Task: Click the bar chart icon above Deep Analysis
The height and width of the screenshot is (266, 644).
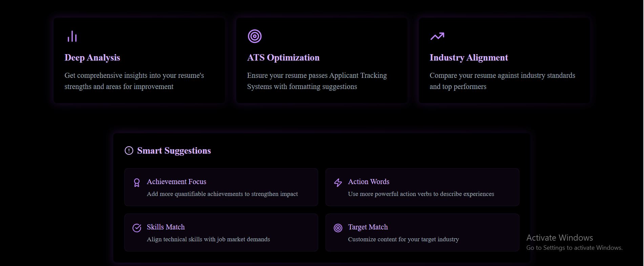Action: coord(72,37)
